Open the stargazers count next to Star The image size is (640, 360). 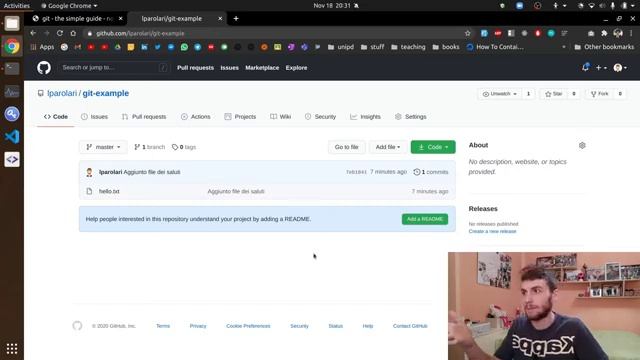click(574, 94)
